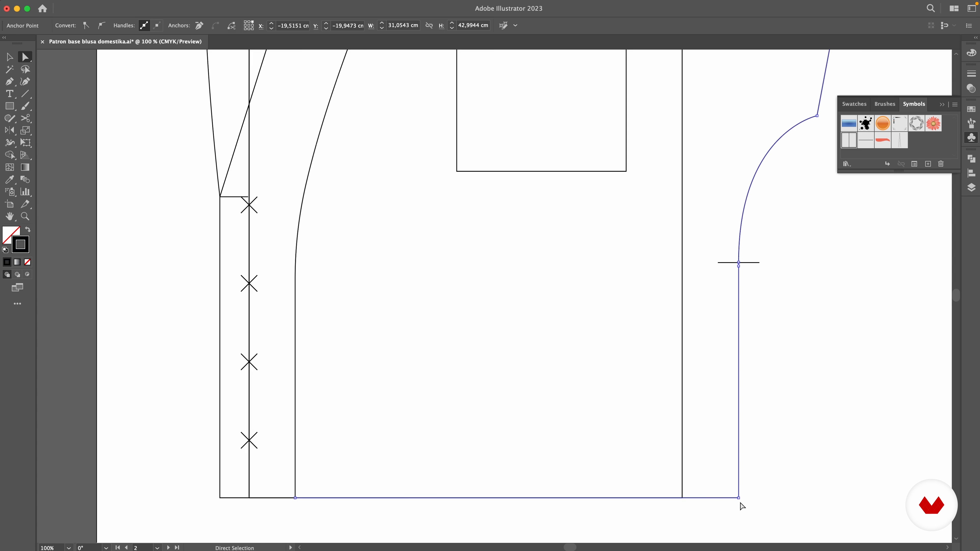Select the Scissors tool
The image size is (980, 551).
[x=25, y=118]
